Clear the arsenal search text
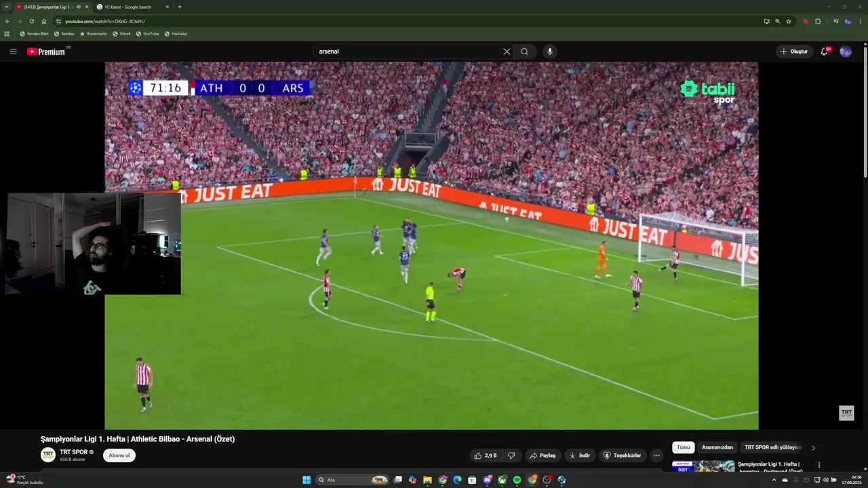The image size is (868, 488). (x=507, y=52)
